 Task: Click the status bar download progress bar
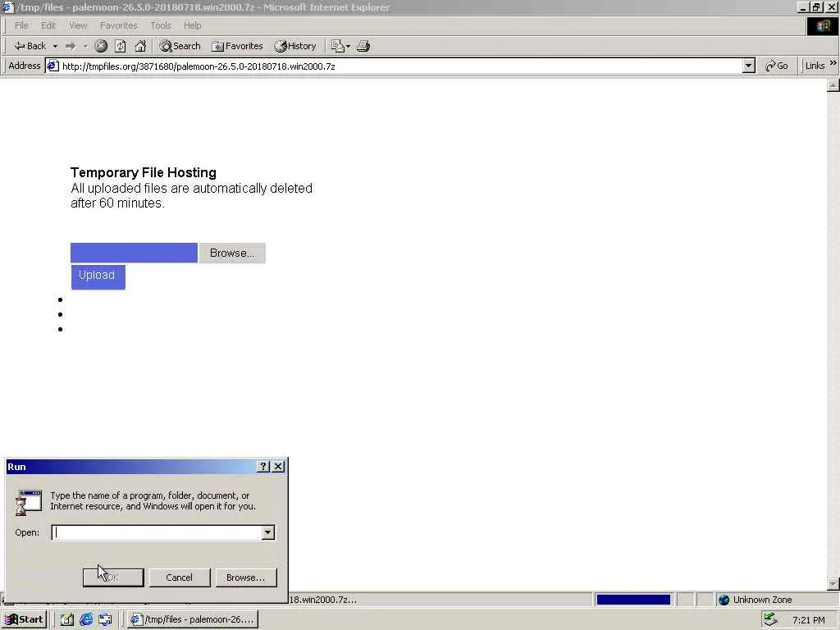[633, 600]
